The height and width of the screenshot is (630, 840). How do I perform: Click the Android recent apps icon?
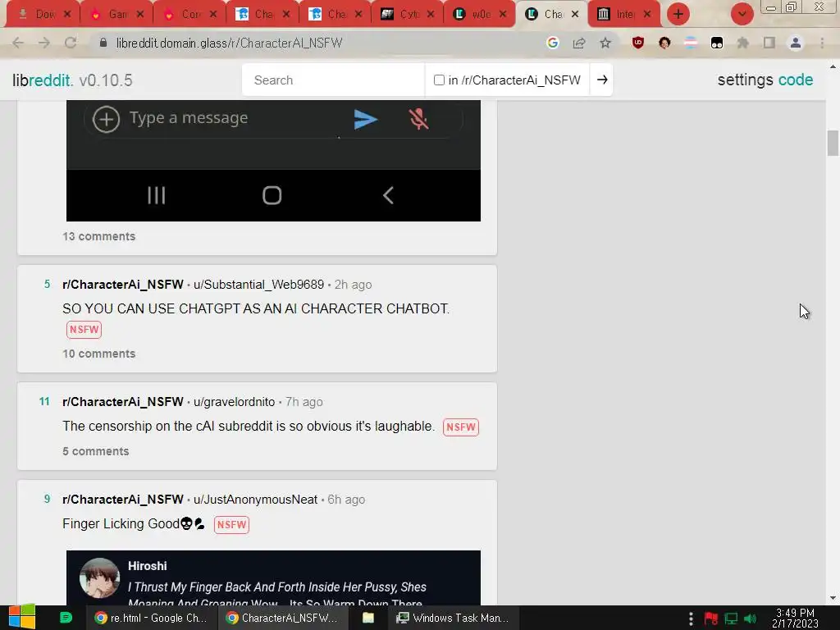pos(157,195)
